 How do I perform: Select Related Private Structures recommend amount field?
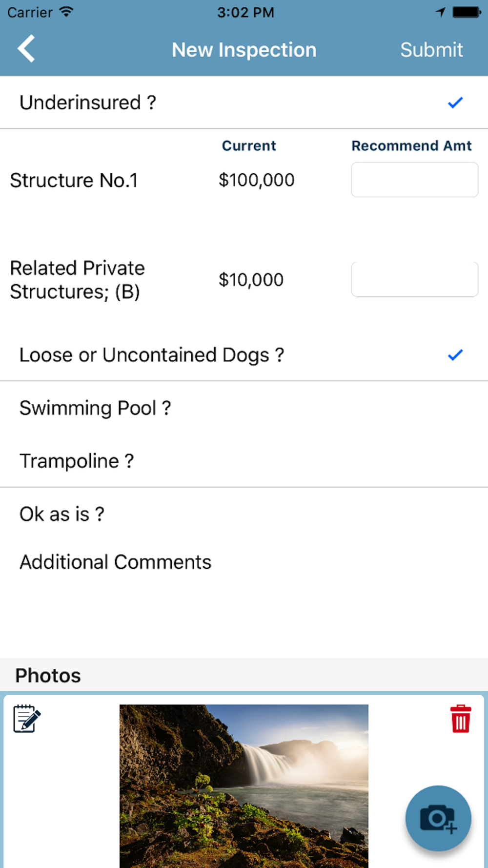tap(415, 279)
